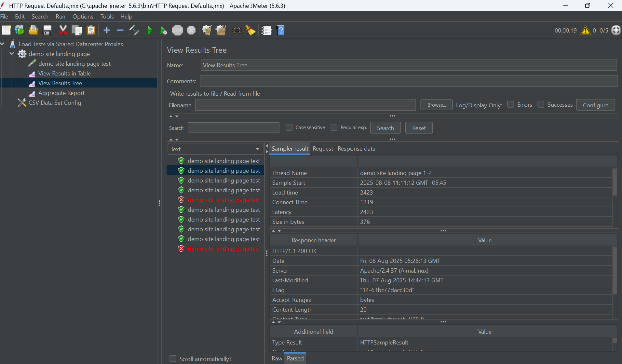Image resolution: width=622 pixels, height=364 pixels.
Task: Open the Function Helper list icon
Action: 266,30
